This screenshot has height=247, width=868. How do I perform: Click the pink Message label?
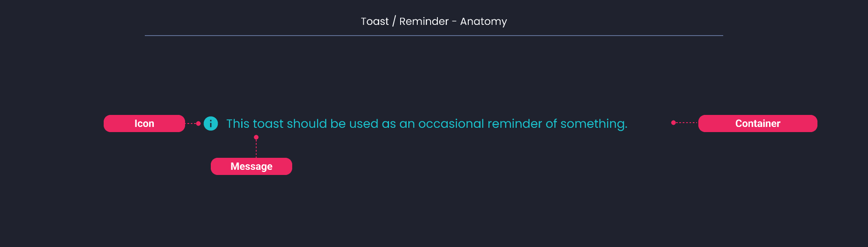[251, 166]
